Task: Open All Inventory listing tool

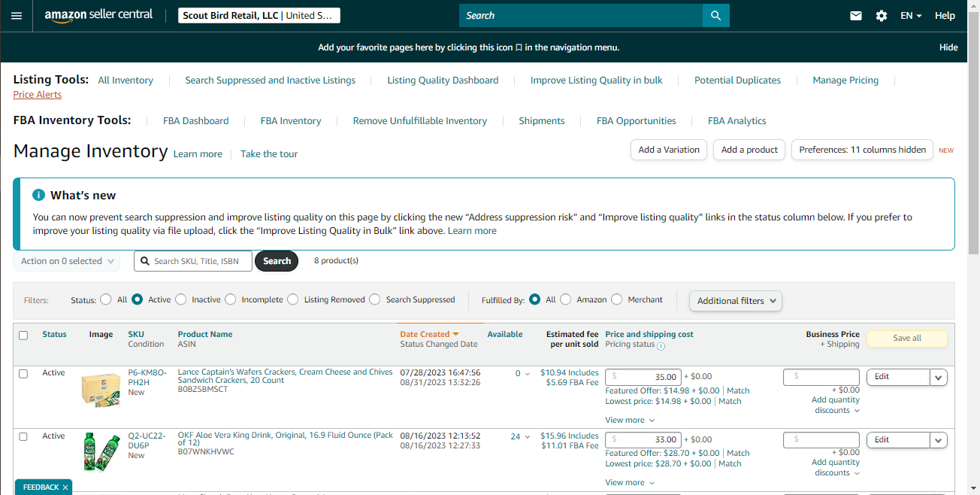Action: point(126,80)
